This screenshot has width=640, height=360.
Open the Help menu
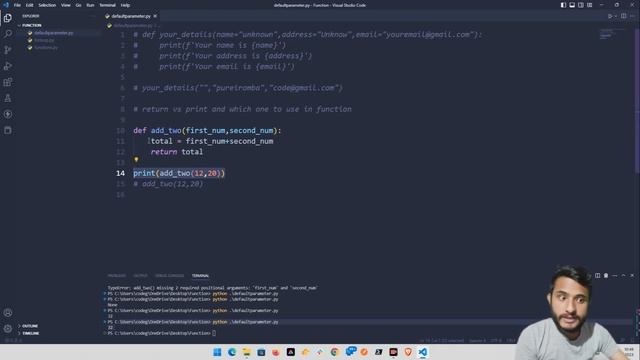pyautogui.click(x=125, y=5)
